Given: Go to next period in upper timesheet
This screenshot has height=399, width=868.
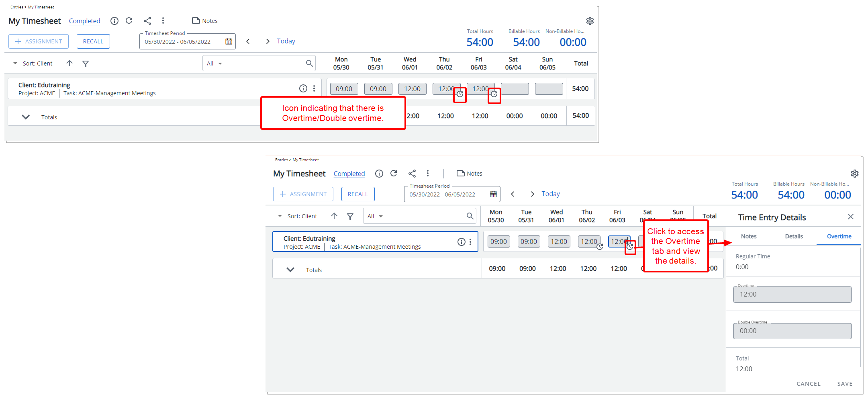Looking at the screenshot, I should [268, 41].
